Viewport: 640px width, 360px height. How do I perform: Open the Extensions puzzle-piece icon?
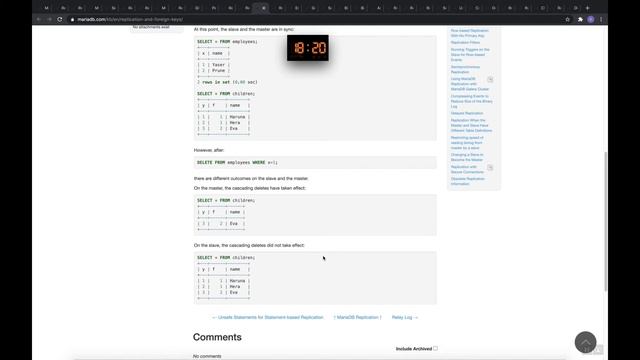[580, 19]
